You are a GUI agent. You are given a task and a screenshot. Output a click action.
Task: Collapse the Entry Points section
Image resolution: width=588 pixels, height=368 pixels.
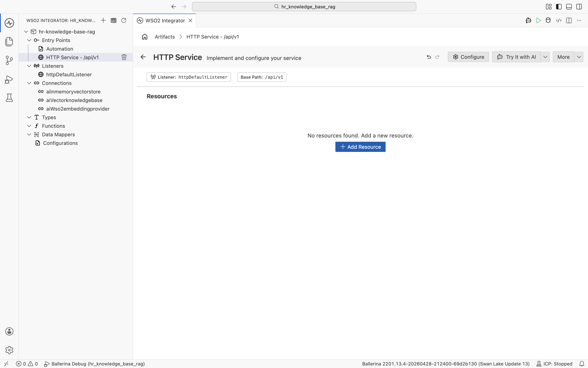click(x=29, y=40)
